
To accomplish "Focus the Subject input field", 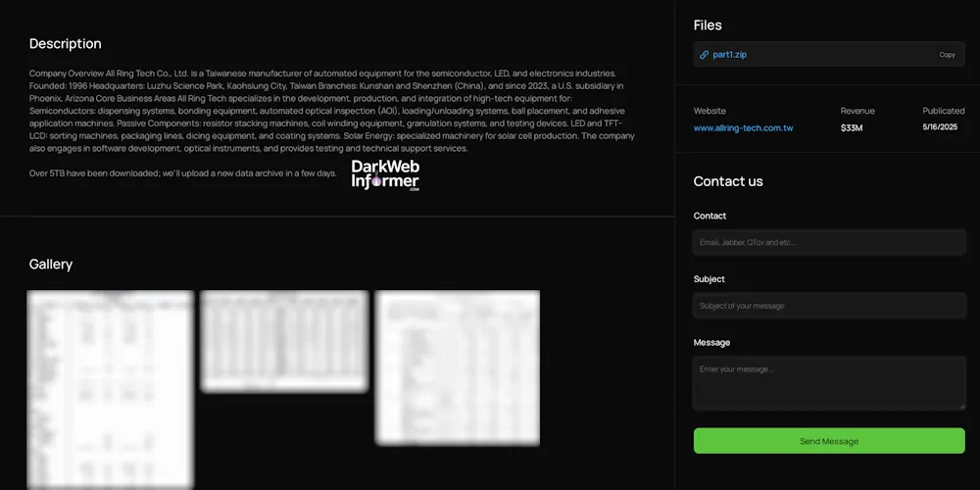I will 829,306.
